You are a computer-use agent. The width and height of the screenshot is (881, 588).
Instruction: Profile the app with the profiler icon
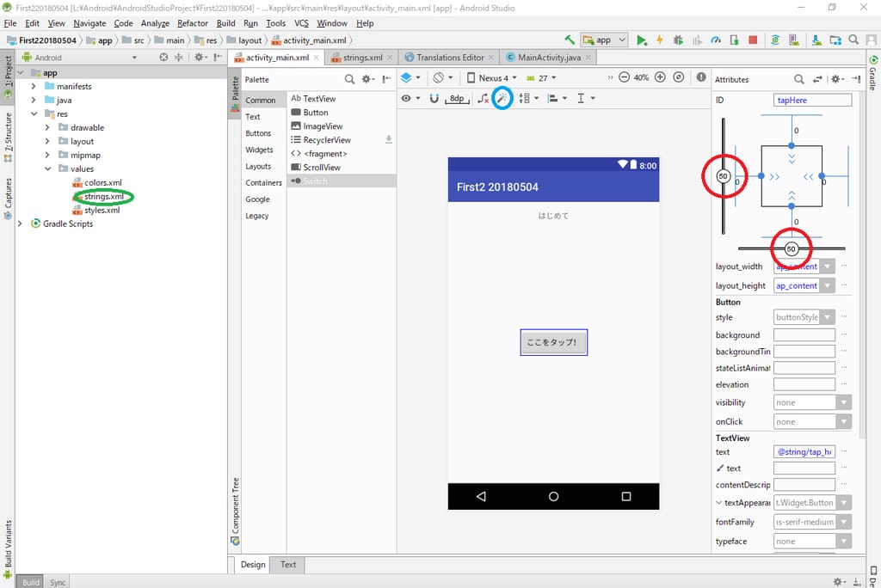click(714, 40)
